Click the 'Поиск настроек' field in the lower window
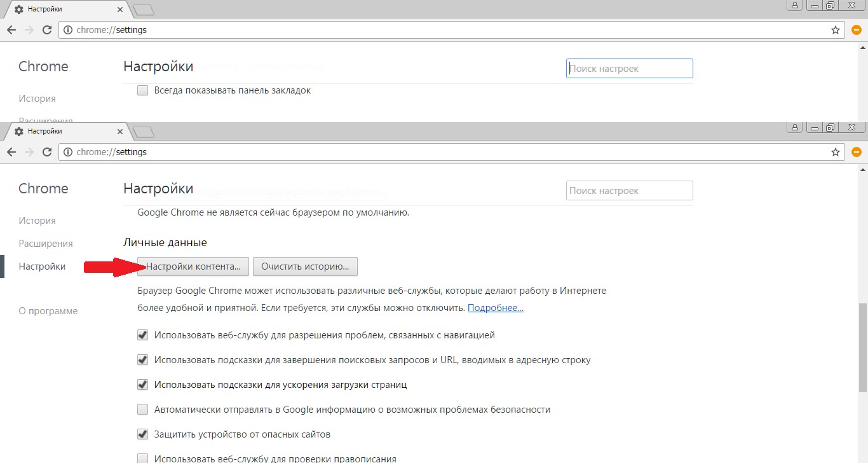Viewport: 868px width, 463px height. [x=629, y=191]
